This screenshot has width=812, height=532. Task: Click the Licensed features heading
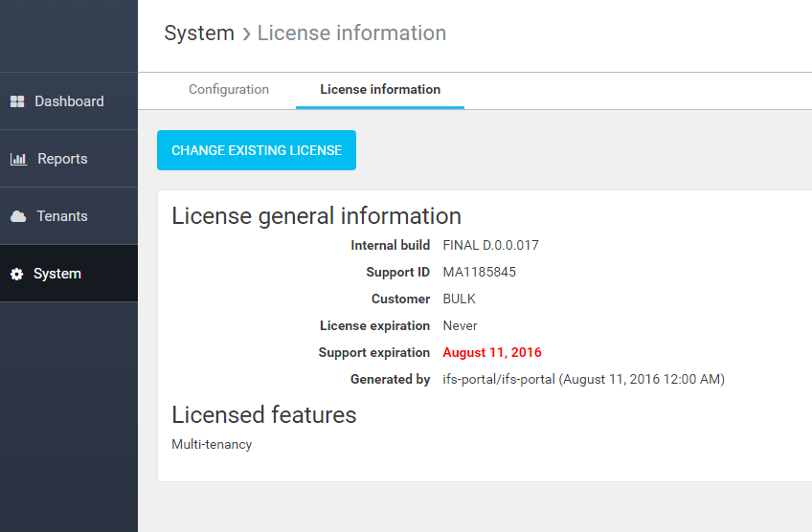click(x=263, y=414)
